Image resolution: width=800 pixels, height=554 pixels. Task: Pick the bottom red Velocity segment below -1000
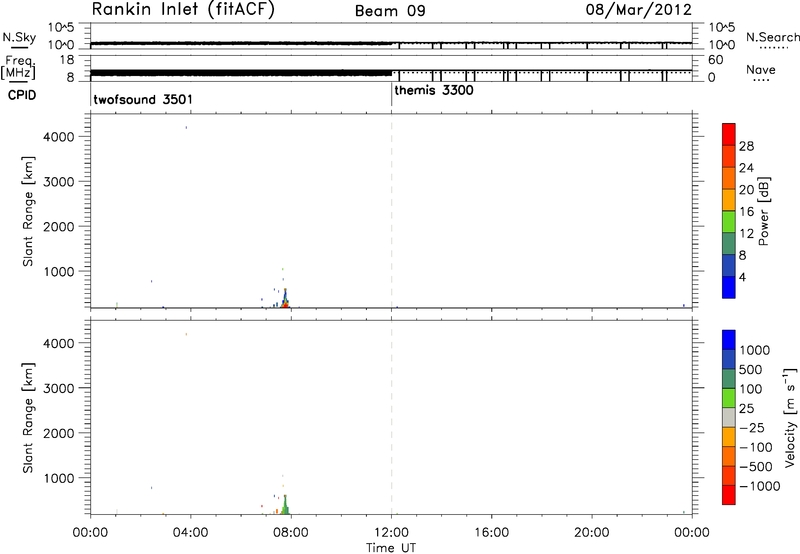(x=729, y=495)
